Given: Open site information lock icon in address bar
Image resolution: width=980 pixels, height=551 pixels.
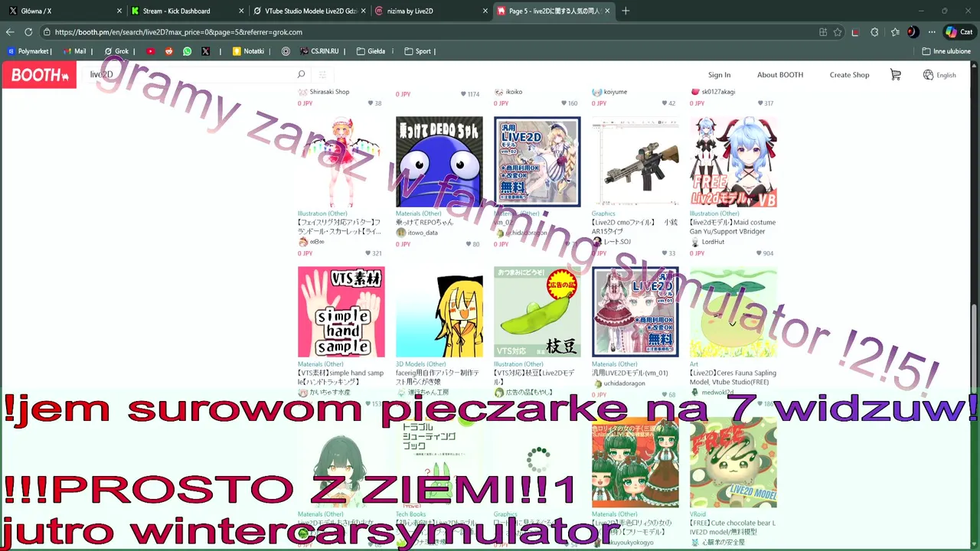Looking at the screenshot, I should [47, 32].
